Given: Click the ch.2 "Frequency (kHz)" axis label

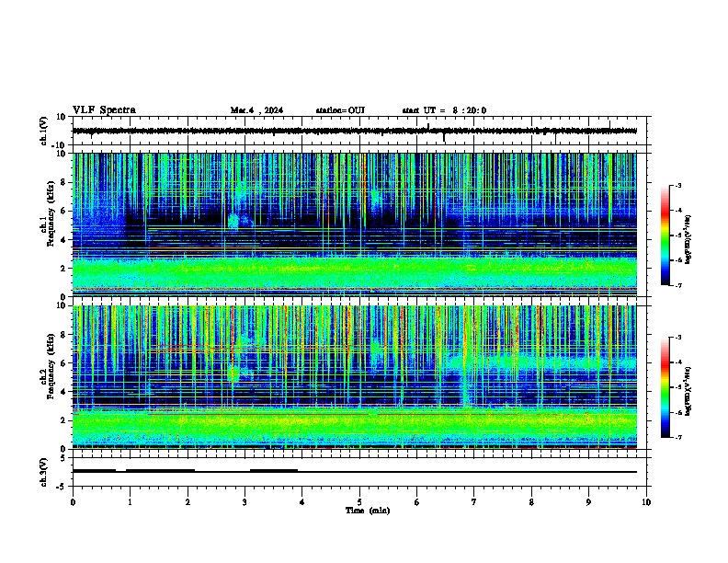Looking at the screenshot, I should click(51, 366).
